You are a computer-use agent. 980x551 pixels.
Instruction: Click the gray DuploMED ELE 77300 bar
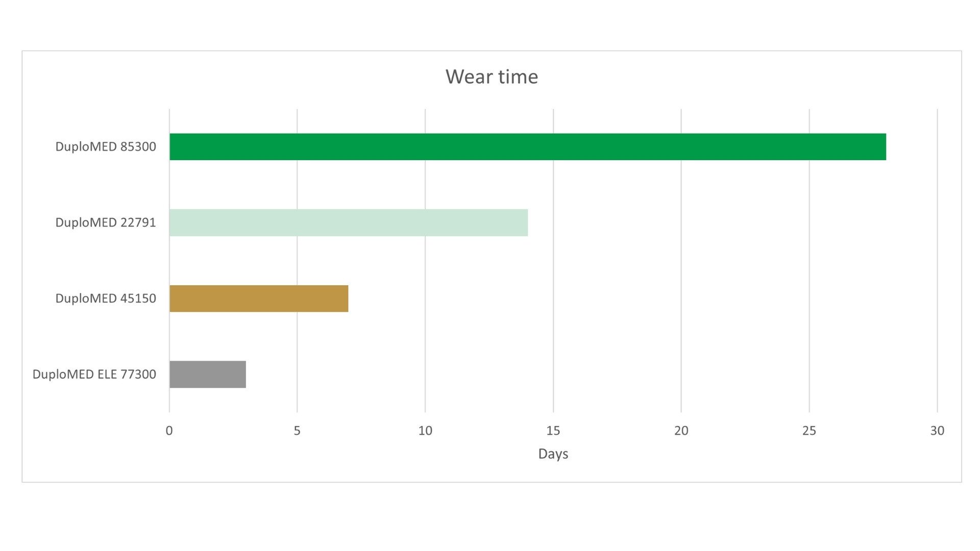tap(208, 374)
